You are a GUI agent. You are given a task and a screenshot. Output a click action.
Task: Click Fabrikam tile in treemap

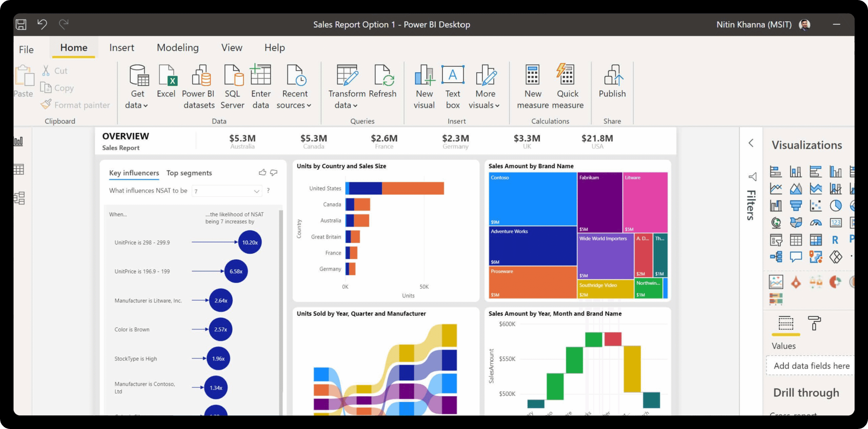pyautogui.click(x=599, y=202)
